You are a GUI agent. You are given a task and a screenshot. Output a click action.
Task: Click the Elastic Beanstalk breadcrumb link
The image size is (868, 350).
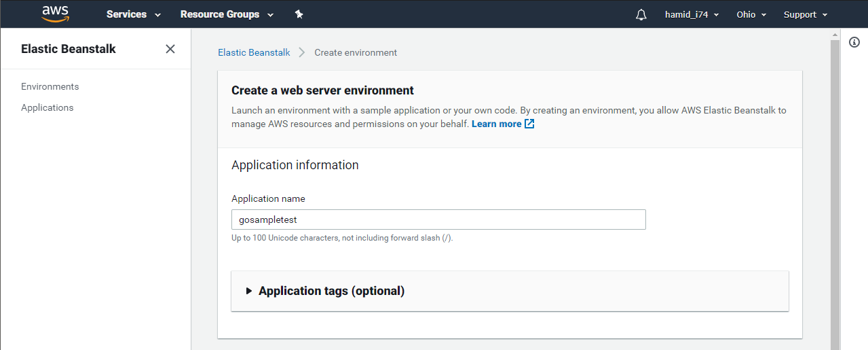[254, 52]
